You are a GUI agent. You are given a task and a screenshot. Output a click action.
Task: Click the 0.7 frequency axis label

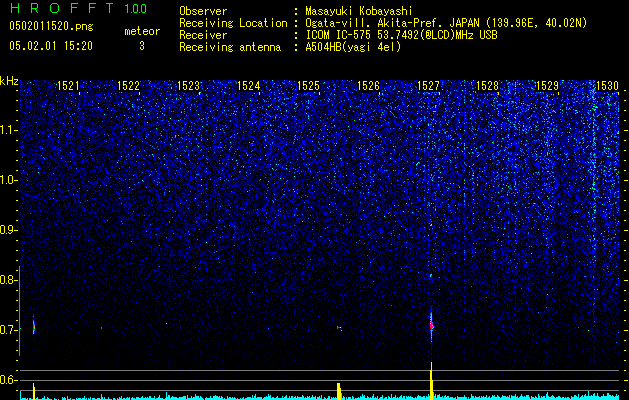[x=8, y=330]
